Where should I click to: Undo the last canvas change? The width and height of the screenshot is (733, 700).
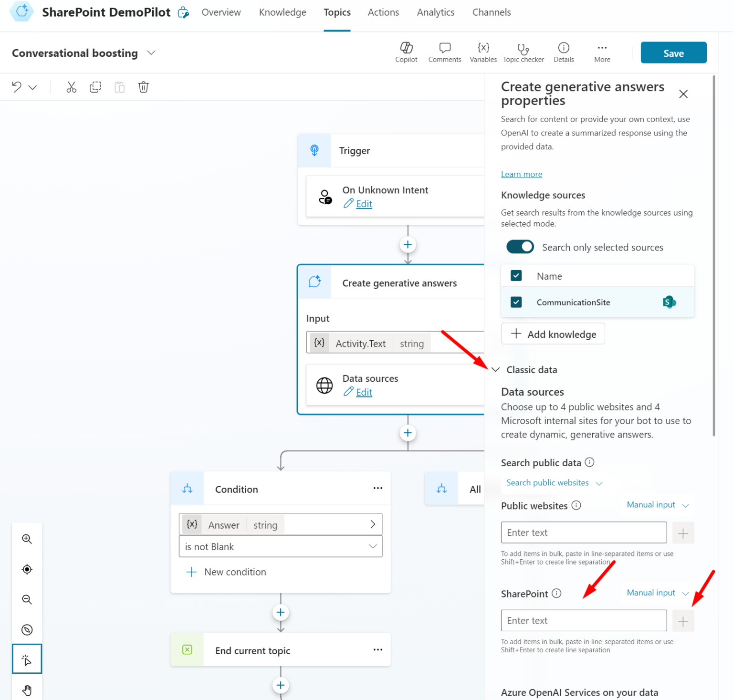[x=17, y=87]
